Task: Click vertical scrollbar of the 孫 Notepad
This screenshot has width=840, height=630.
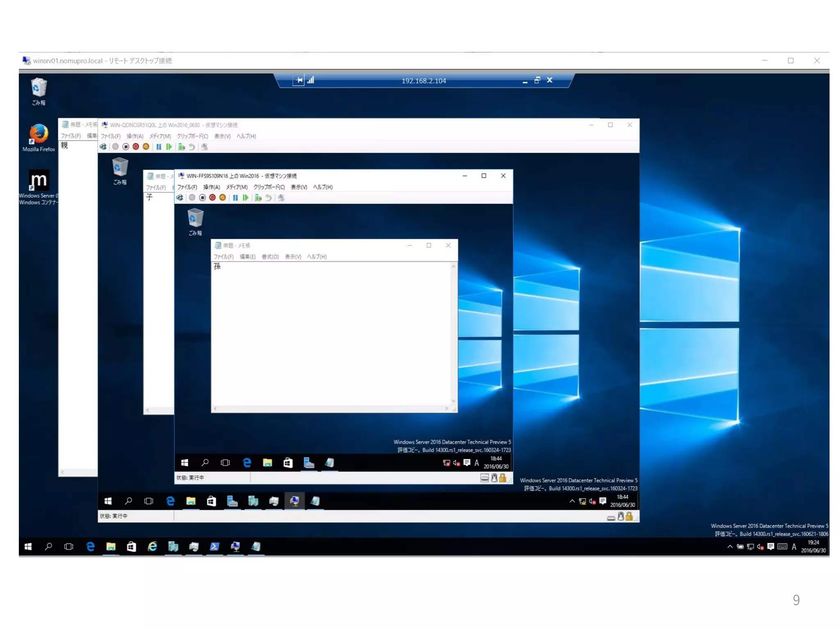Action: tap(453, 333)
